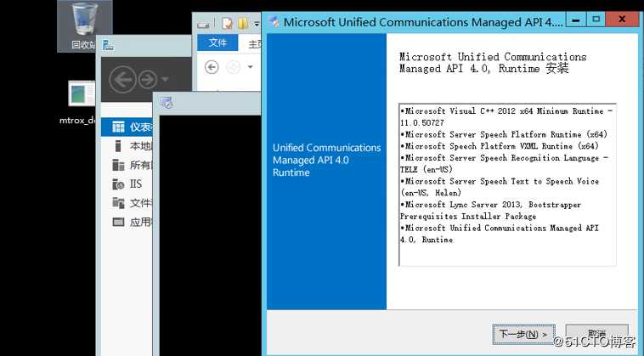644x356 pixels.
Task: Click Explorer quick access new folder icon
Action: 243,24
